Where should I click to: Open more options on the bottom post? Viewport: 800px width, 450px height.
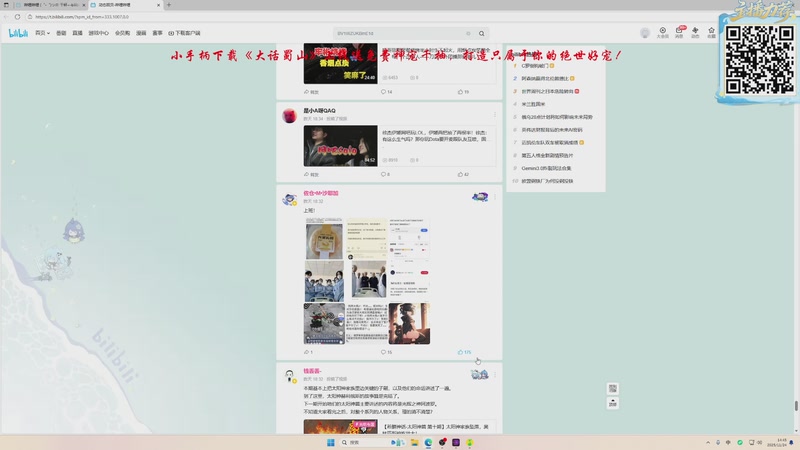(x=495, y=375)
